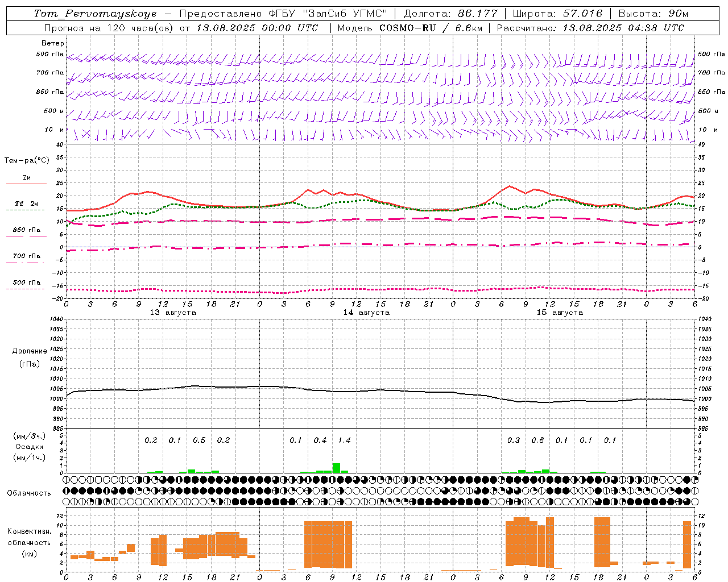Click the Давление pressure panel label

pyautogui.click(x=30, y=351)
